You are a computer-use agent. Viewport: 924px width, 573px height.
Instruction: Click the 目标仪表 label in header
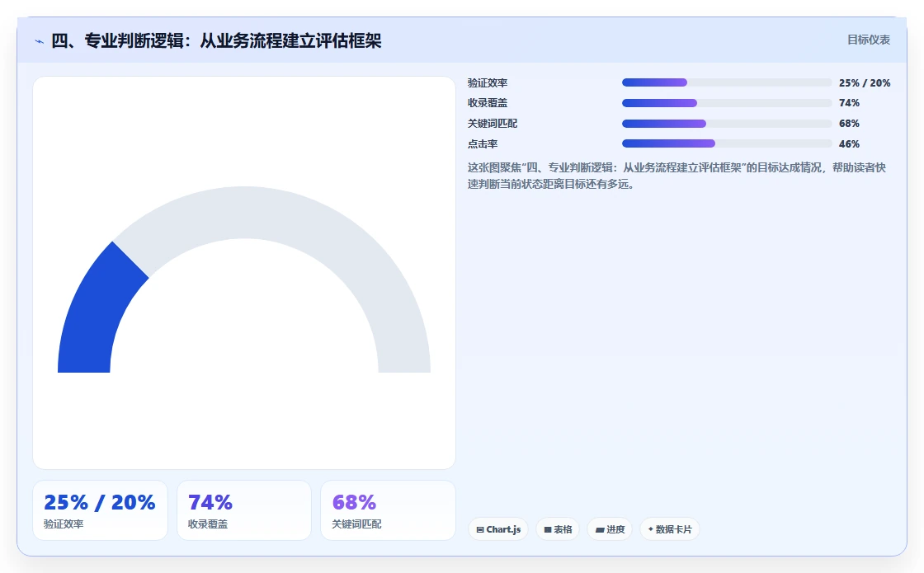tap(868, 40)
